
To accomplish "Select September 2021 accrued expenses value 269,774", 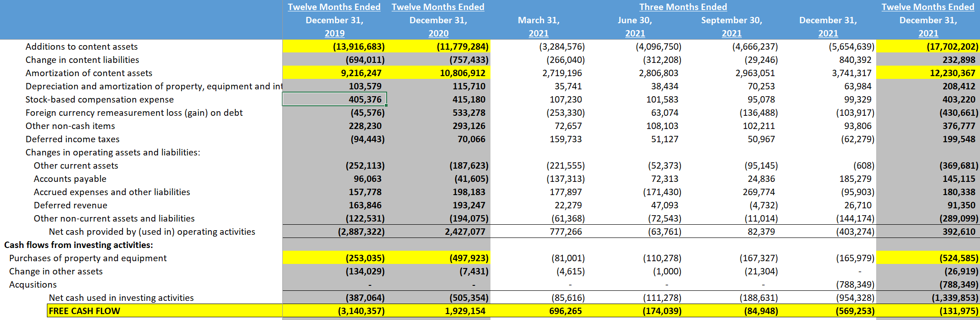I will click(759, 192).
